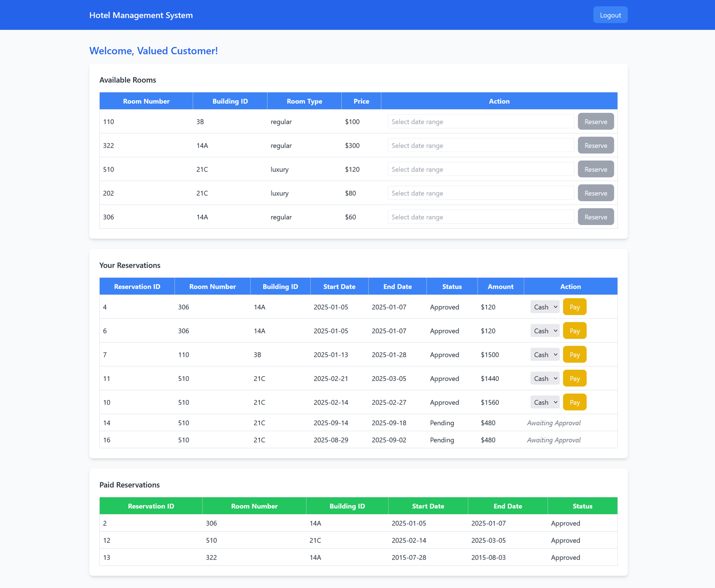
Task: Pay the $1440 reservation 11
Action: pyautogui.click(x=574, y=378)
